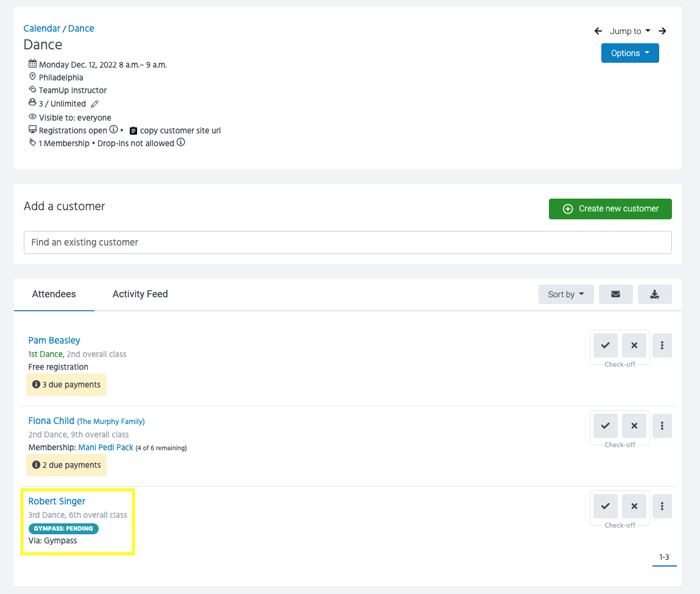This screenshot has width=700, height=594.
Task: Switch to the Activity Feed tab
Action: pos(140,294)
